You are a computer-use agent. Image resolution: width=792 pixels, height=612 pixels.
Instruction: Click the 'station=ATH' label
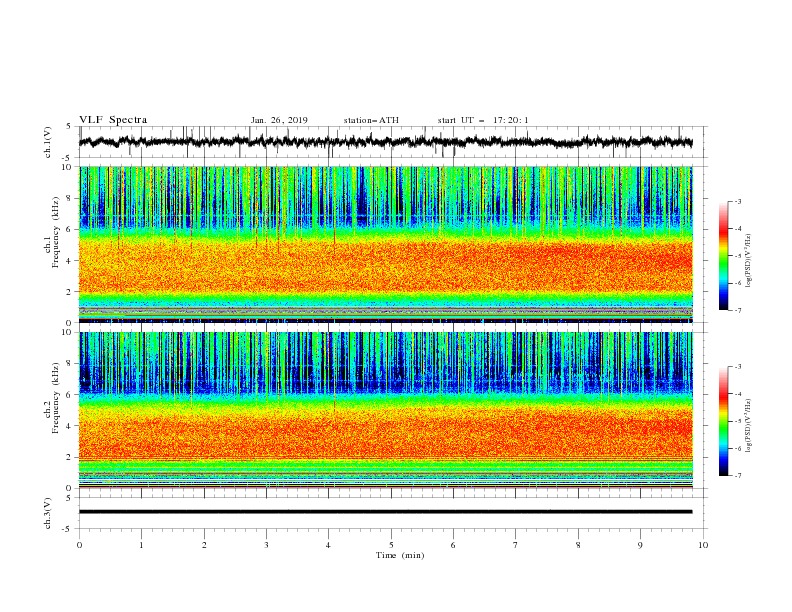371,120
